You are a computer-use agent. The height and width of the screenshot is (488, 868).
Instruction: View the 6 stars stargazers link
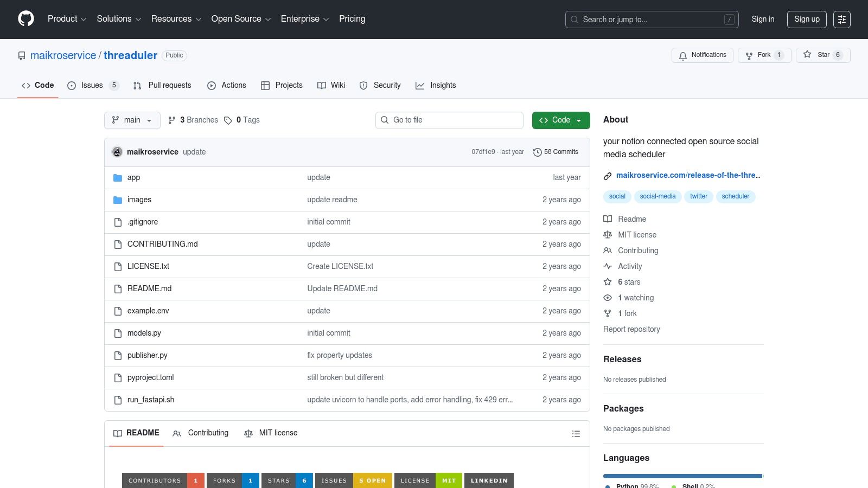click(622, 282)
